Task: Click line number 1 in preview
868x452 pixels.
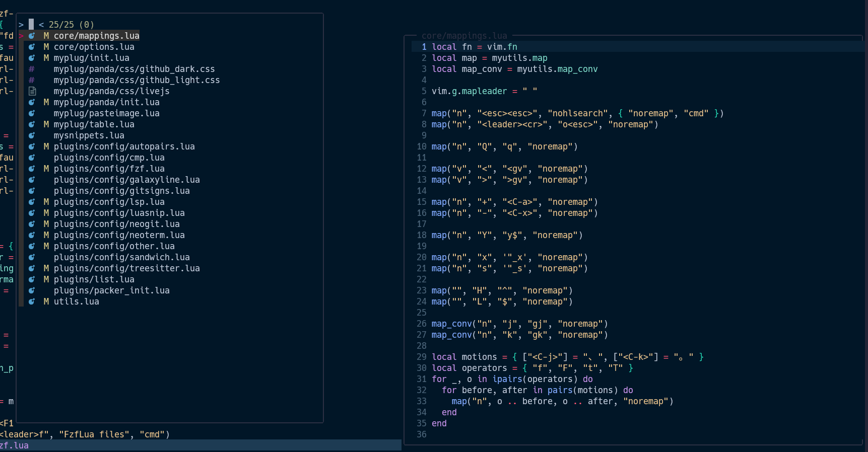Action: coord(424,47)
